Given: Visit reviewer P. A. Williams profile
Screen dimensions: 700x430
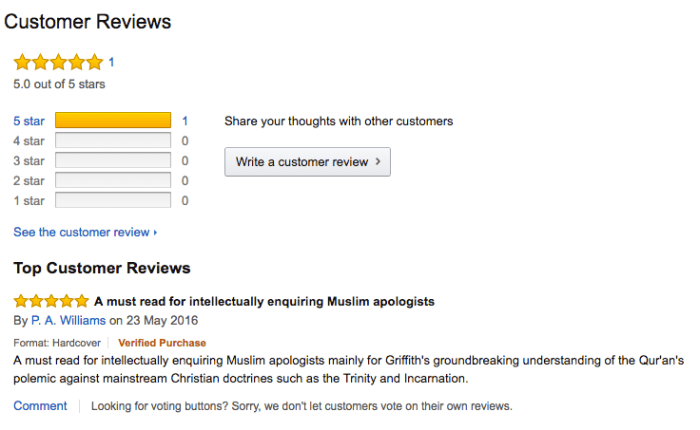Looking at the screenshot, I should (68, 321).
